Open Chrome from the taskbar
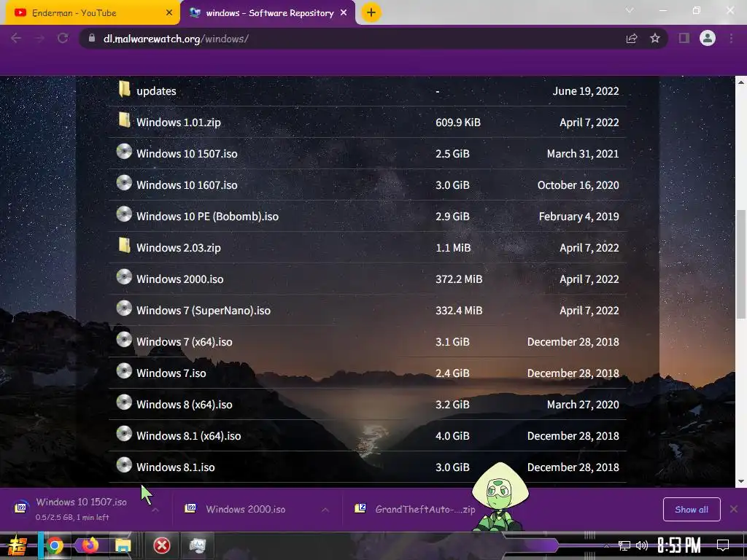The height and width of the screenshot is (560, 747). point(54,545)
